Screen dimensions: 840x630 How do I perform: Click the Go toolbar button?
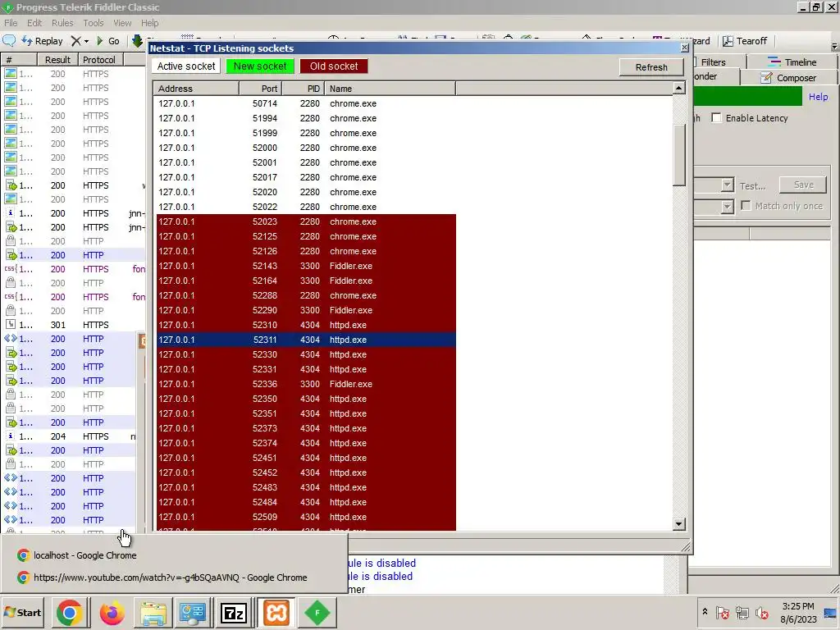pos(107,41)
